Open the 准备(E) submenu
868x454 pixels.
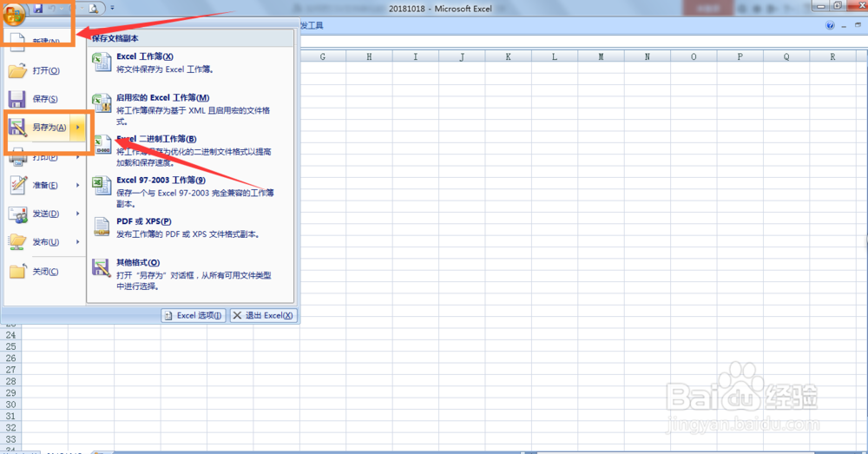45,186
